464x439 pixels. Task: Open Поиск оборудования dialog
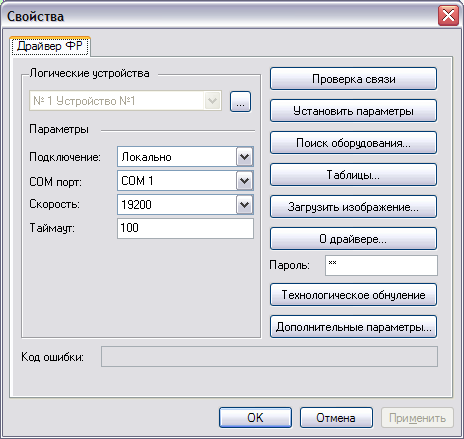[x=353, y=143]
